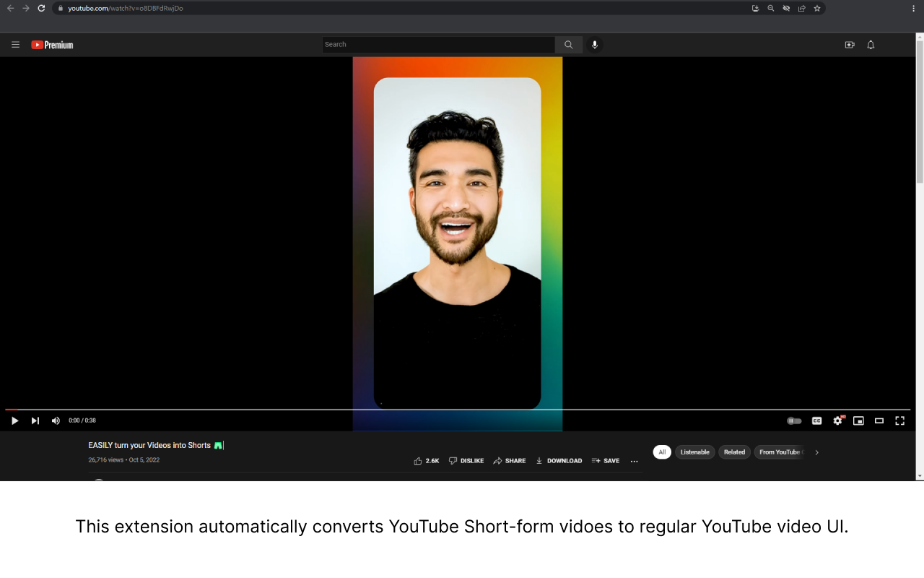Click the install app icon in address bar
Screen dimensions: 924x578
(755, 8)
